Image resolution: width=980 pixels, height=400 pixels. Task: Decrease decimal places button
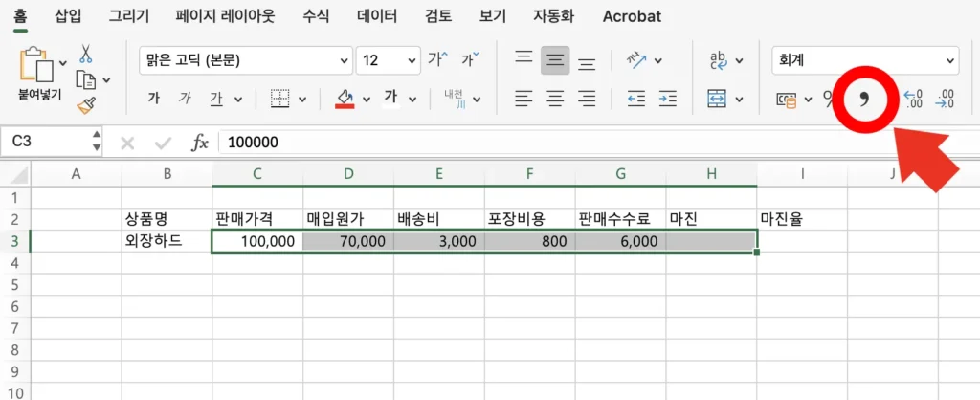945,99
